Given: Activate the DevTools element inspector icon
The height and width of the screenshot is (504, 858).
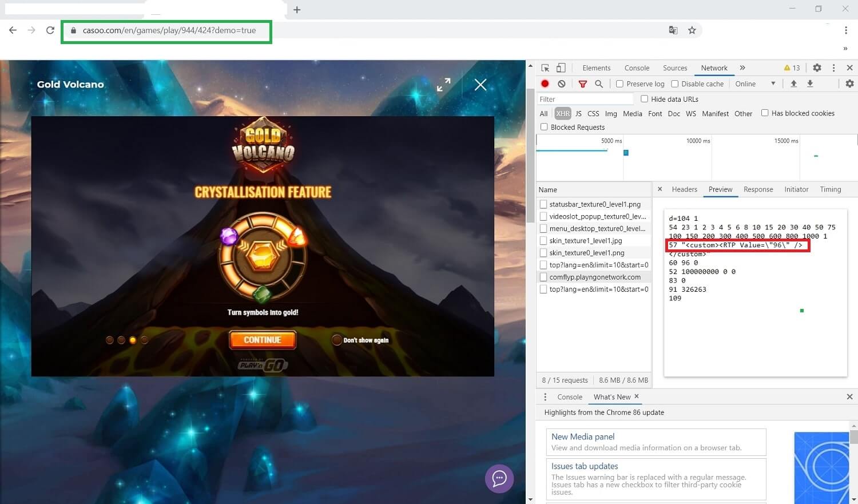Looking at the screenshot, I should (545, 68).
